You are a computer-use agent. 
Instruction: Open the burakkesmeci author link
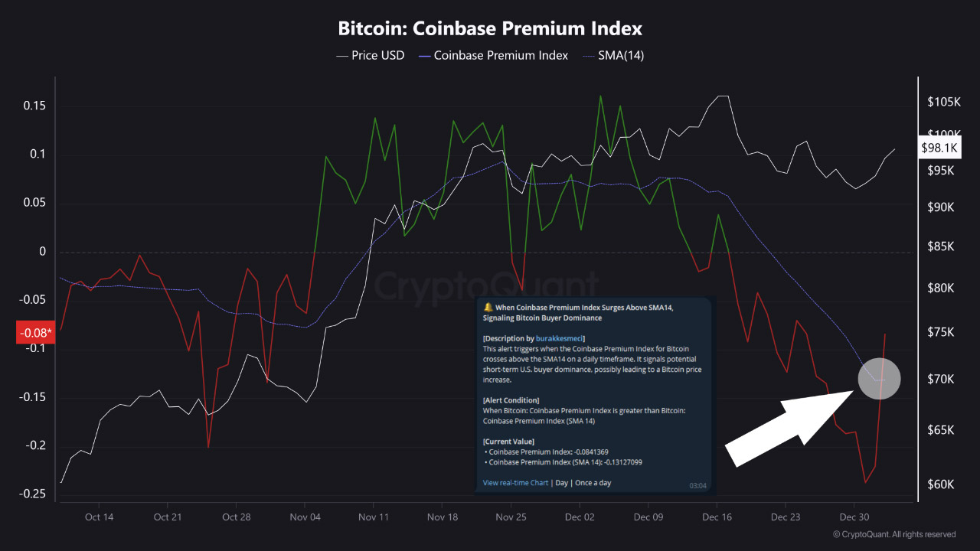coord(560,338)
